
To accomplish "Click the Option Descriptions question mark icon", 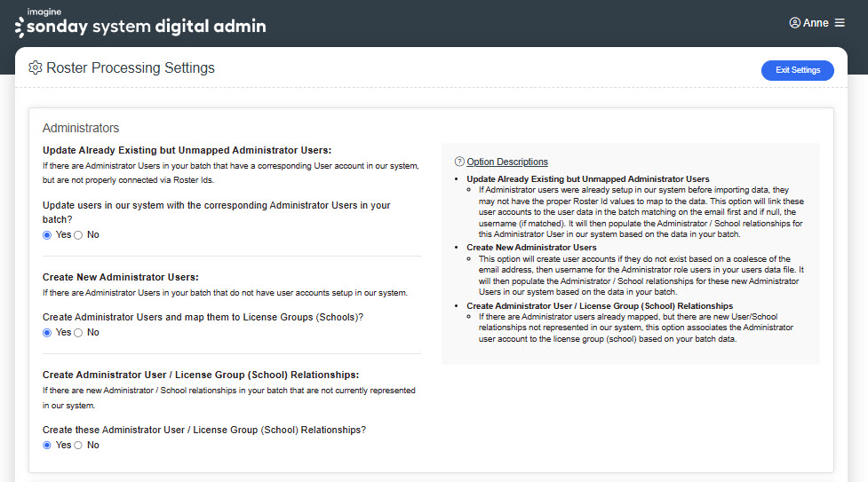I will [459, 162].
